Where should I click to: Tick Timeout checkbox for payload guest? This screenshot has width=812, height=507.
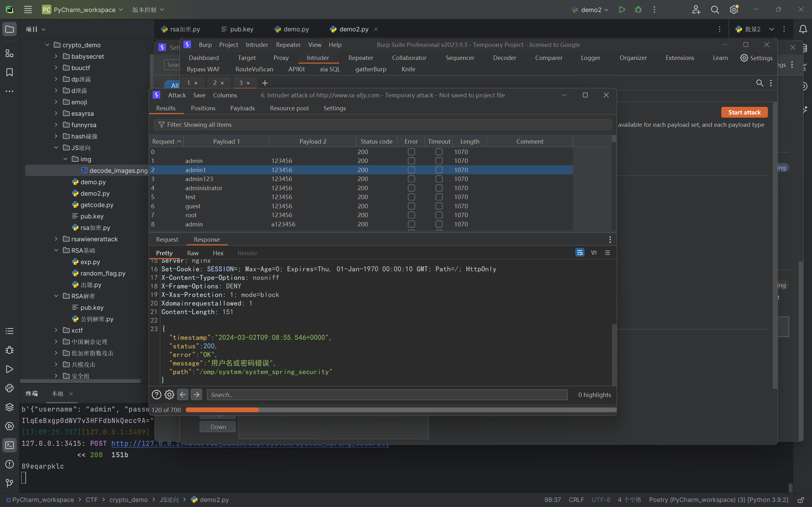pos(439,206)
